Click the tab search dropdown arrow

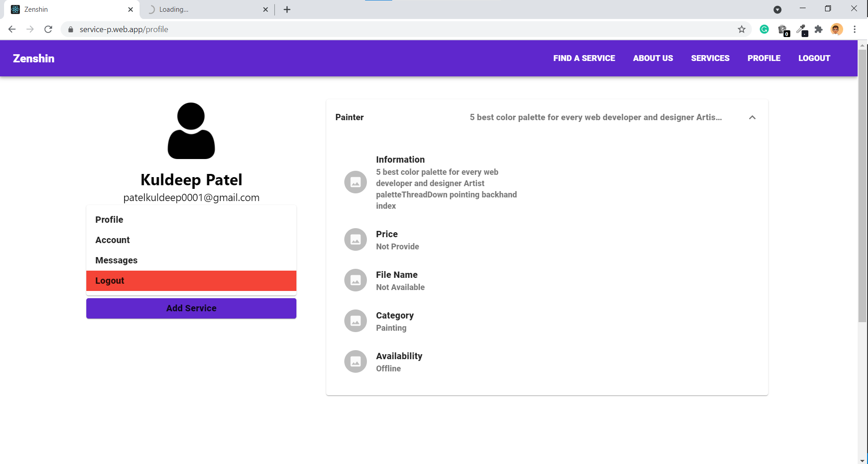coord(777,9)
